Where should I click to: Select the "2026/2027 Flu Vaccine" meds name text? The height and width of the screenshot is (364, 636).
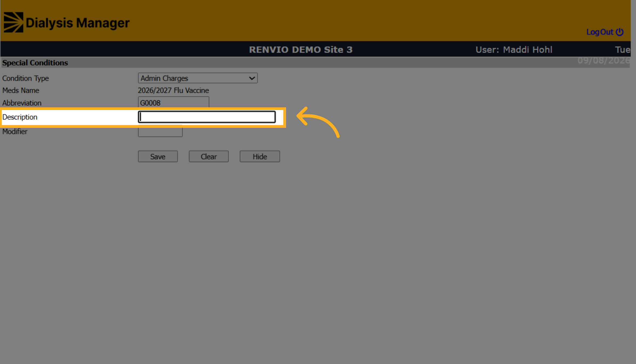point(174,90)
